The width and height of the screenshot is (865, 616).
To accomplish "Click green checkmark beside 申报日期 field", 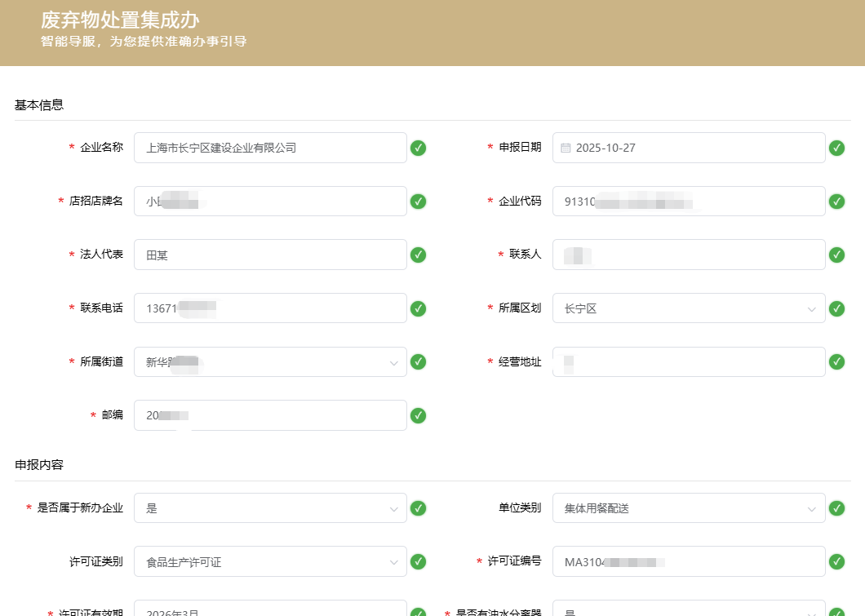I will 836,148.
